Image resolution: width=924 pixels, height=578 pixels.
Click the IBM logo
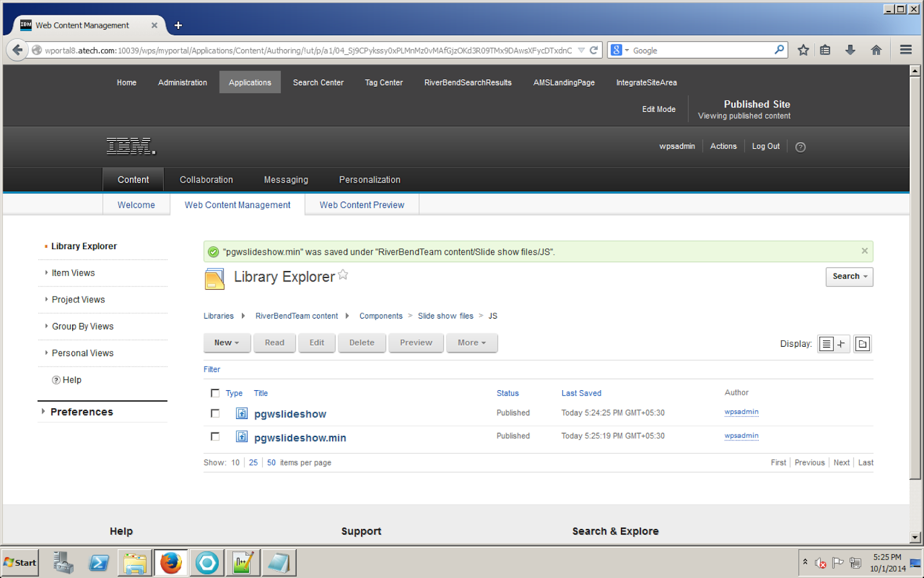131,146
